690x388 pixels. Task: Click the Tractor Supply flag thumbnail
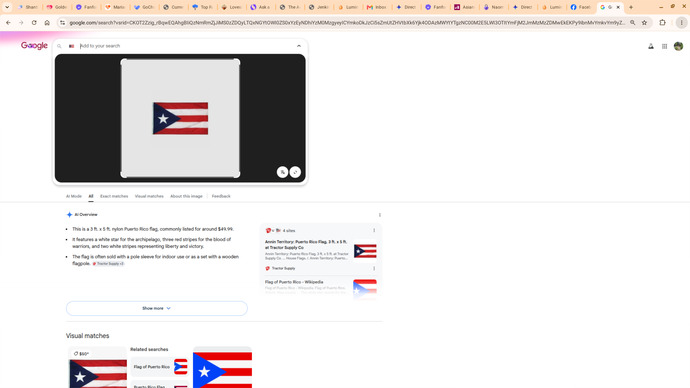[x=365, y=251]
